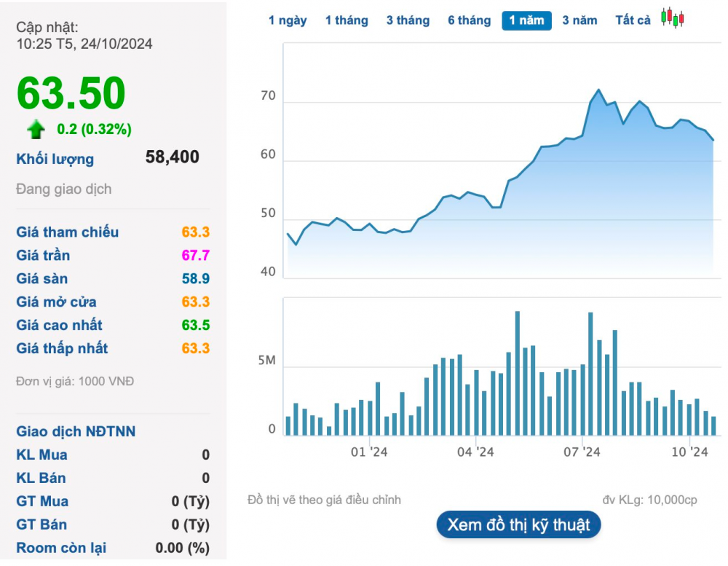Click the 10 '24 axis marker
The width and height of the screenshot is (728, 566).
[689, 452]
